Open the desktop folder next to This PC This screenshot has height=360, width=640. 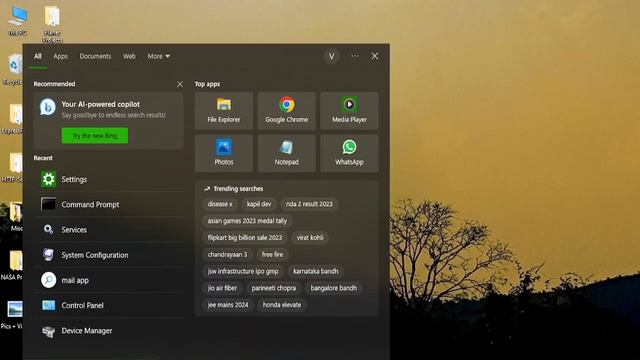coord(52,24)
